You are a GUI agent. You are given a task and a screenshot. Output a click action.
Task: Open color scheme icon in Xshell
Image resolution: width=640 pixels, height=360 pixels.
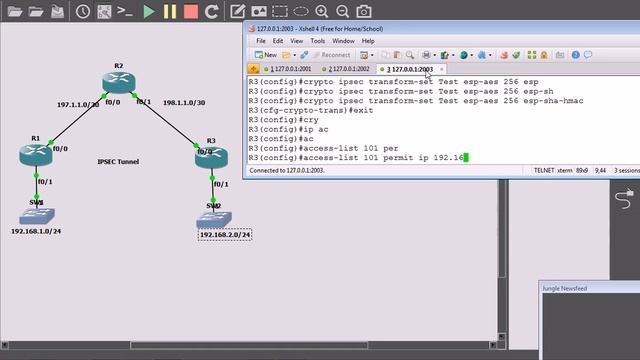pyautogui.click(x=444, y=55)
